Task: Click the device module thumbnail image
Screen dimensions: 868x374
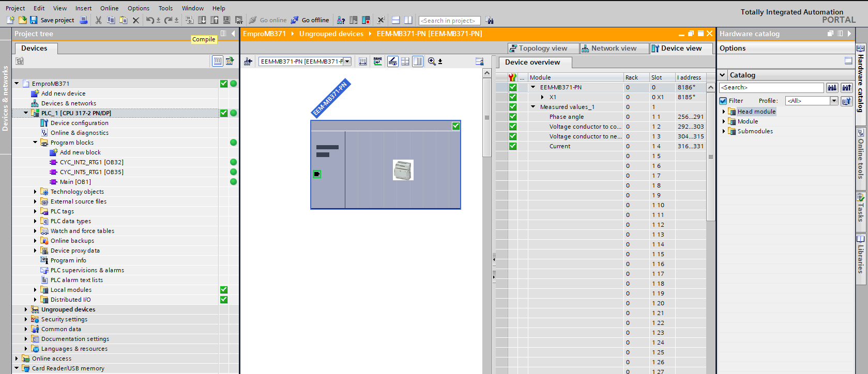Action: click(x=403, y=170)
